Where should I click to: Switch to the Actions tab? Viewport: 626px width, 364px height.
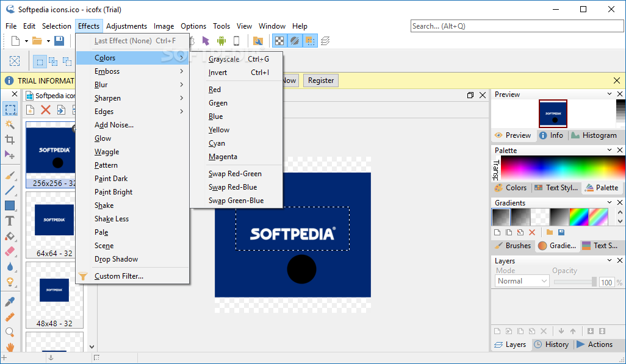[x=595, y=344]
